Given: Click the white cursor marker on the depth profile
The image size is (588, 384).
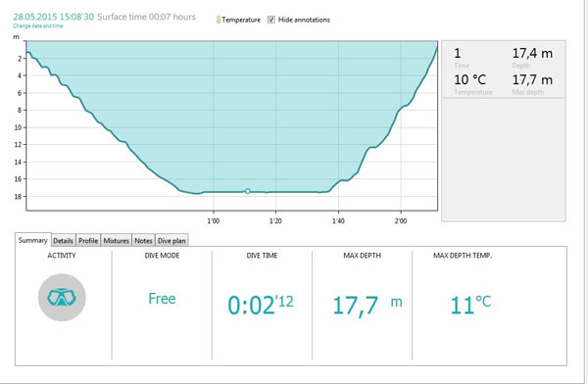Looking at the screenshot, I should coord(248,191).
